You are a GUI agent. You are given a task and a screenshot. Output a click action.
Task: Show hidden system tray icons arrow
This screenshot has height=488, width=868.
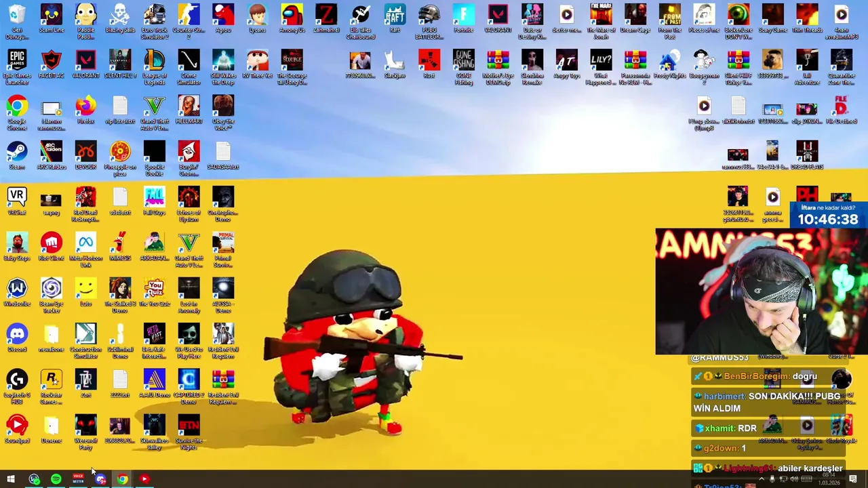click(x=761, y=479)
